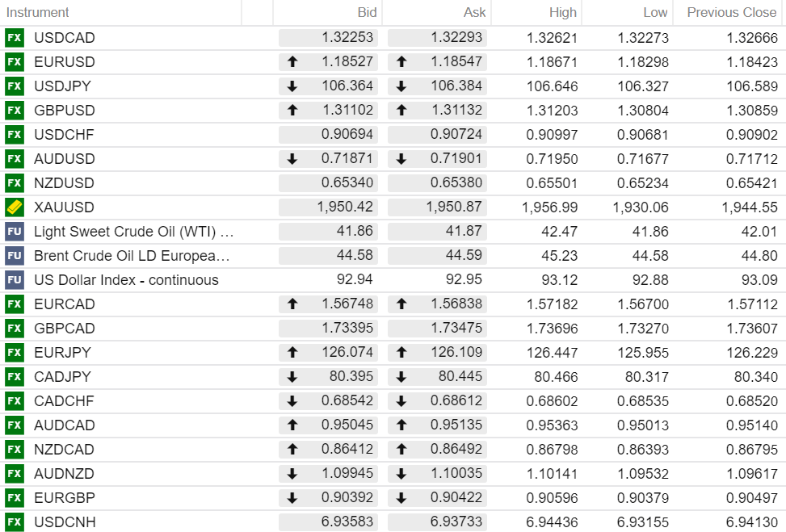
Task: Click the FX icon next to USDCAD
Action: coord(14,38)
